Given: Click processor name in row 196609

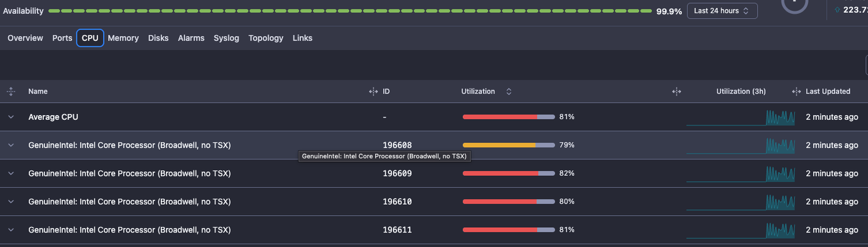Looking at the screenshot, I should tap(130, 174).
